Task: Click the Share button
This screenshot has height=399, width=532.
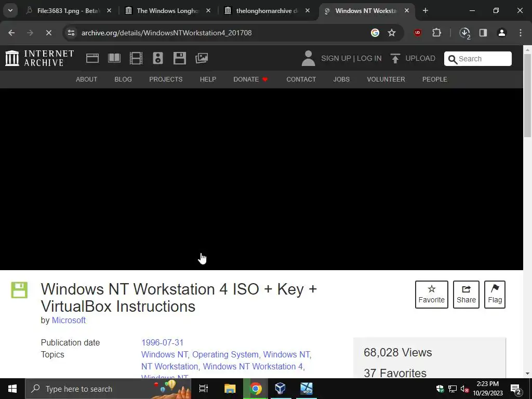Action: (466, 295)
